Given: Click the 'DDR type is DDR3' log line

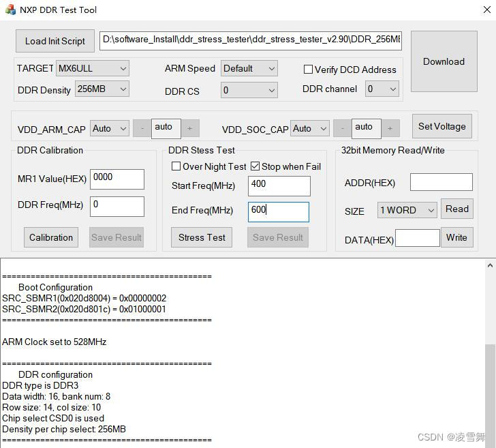Looking at the screenshot, I should pyautogui.click(x=40, y=386).
